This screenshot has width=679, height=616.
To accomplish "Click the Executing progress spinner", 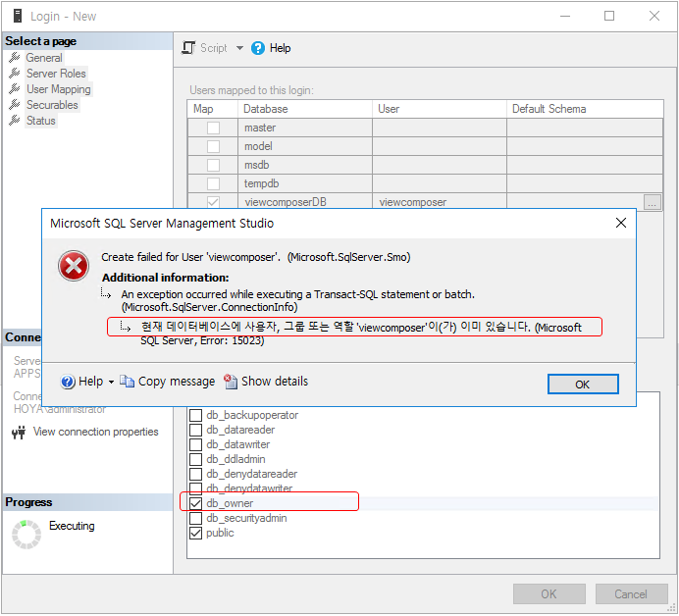I will point(26,535).
